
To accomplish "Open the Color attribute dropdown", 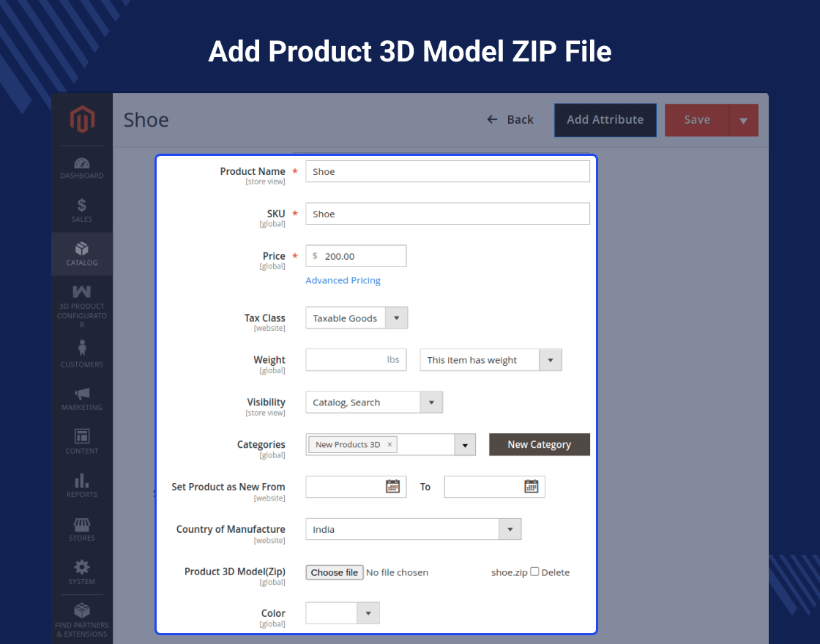I will [368, 613].
